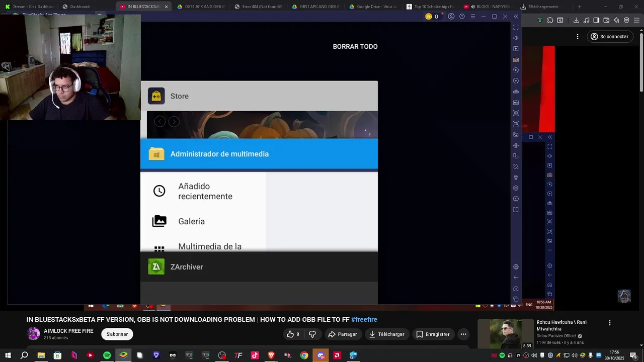The width and height of the screenshot is (644, 362).
Task: Open browser VPN shield icon
Action: tap(626, 20)
